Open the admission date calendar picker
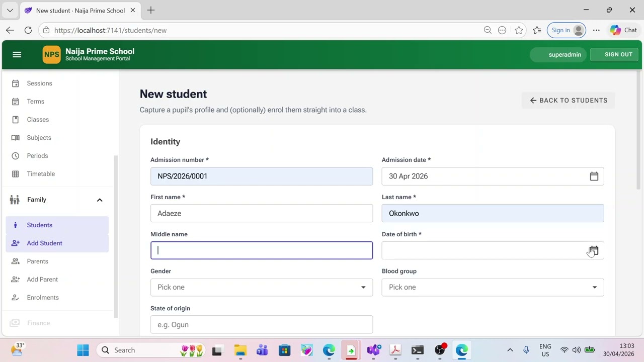 coord(594,176)
